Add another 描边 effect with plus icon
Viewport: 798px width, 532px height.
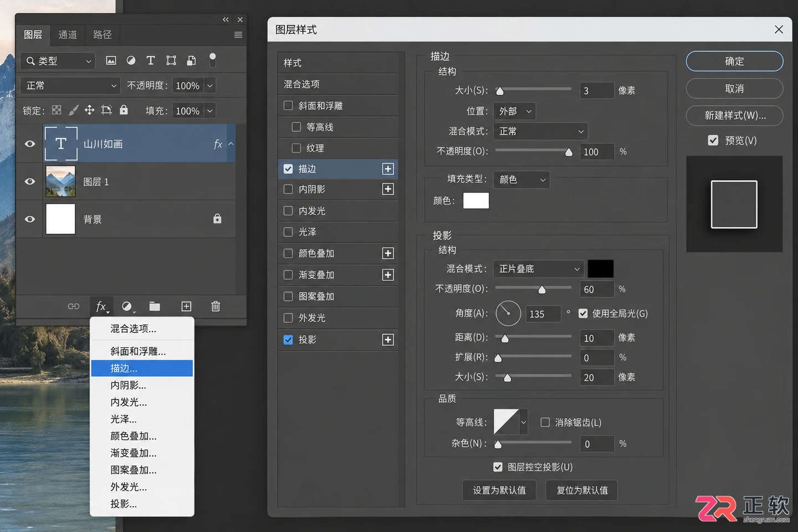(388, 169)
